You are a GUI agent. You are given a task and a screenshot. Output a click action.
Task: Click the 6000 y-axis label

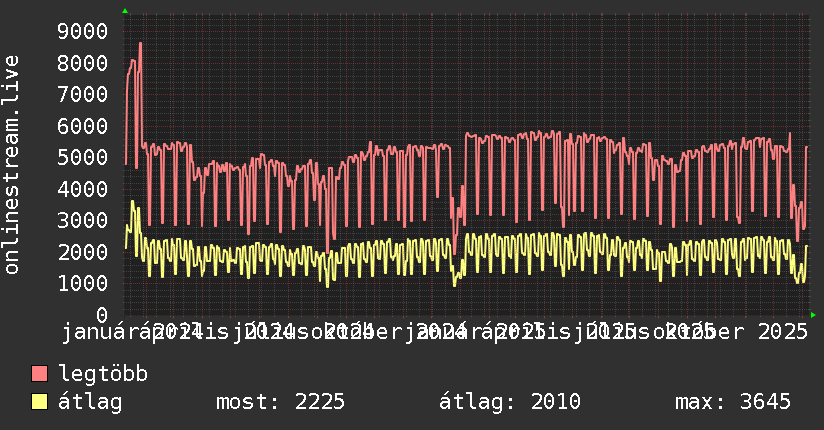[x=83, y=126]
